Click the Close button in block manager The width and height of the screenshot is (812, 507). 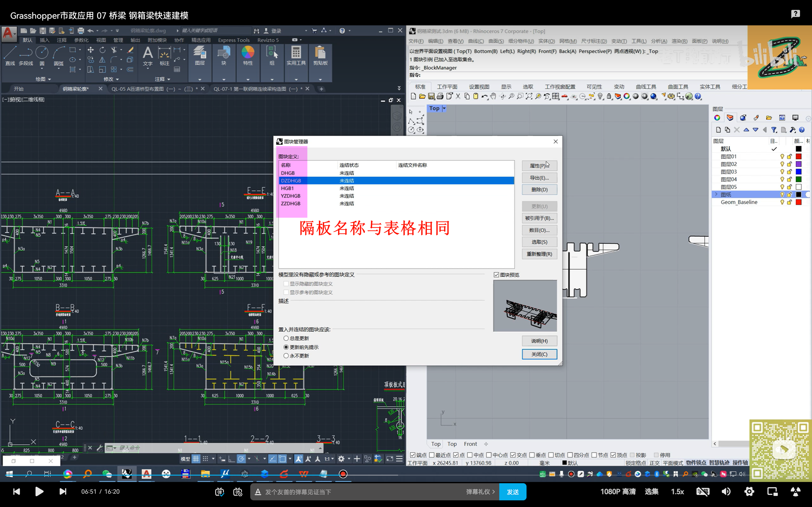[539, 354]
